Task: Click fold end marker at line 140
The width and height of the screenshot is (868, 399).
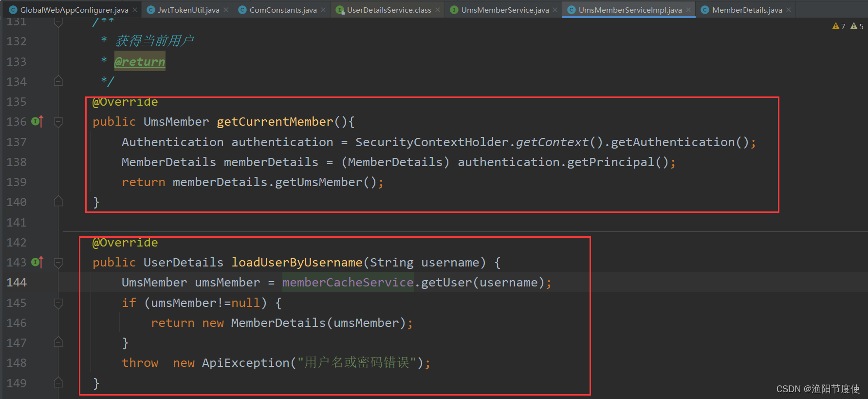Action: click(x=58, y=202)
